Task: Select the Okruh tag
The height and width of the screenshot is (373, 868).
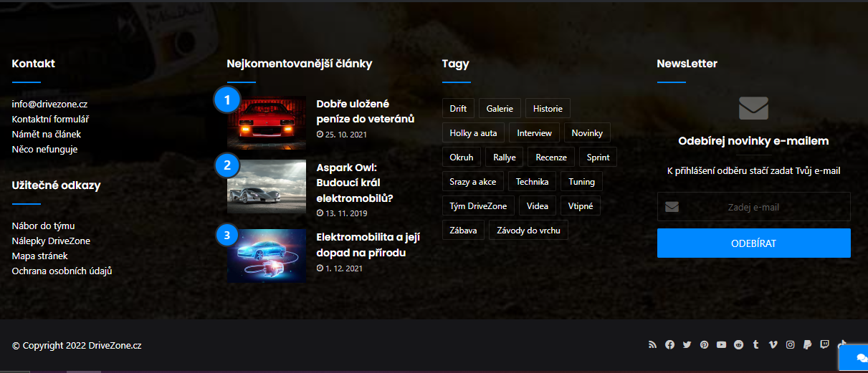Action: point(462,157)
